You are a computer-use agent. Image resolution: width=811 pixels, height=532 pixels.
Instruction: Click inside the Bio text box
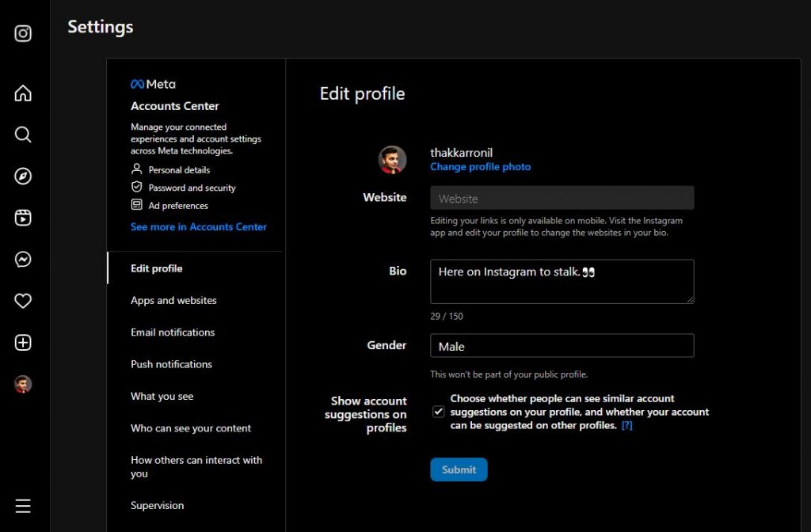(562, 281)
